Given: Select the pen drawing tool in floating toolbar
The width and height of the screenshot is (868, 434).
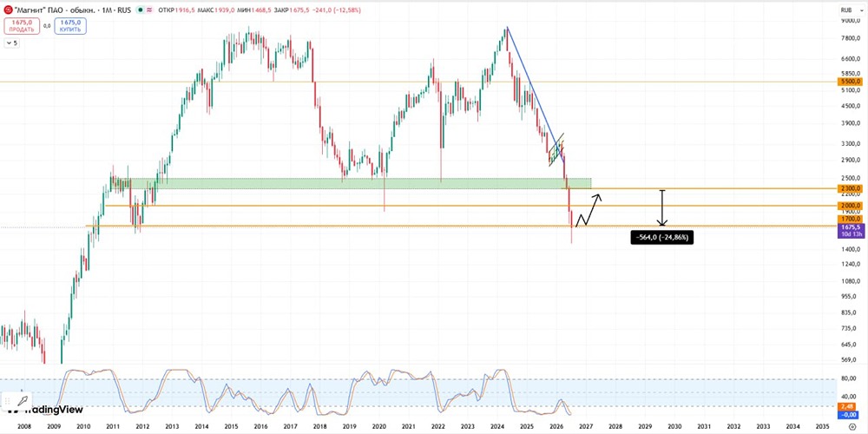Looking at the screenshot, I should click(23, 401).
